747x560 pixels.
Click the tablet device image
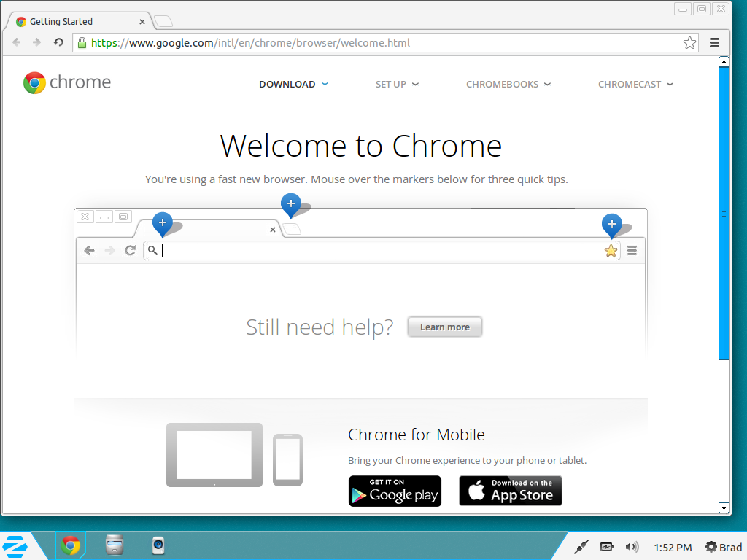(x=214, y=455)
